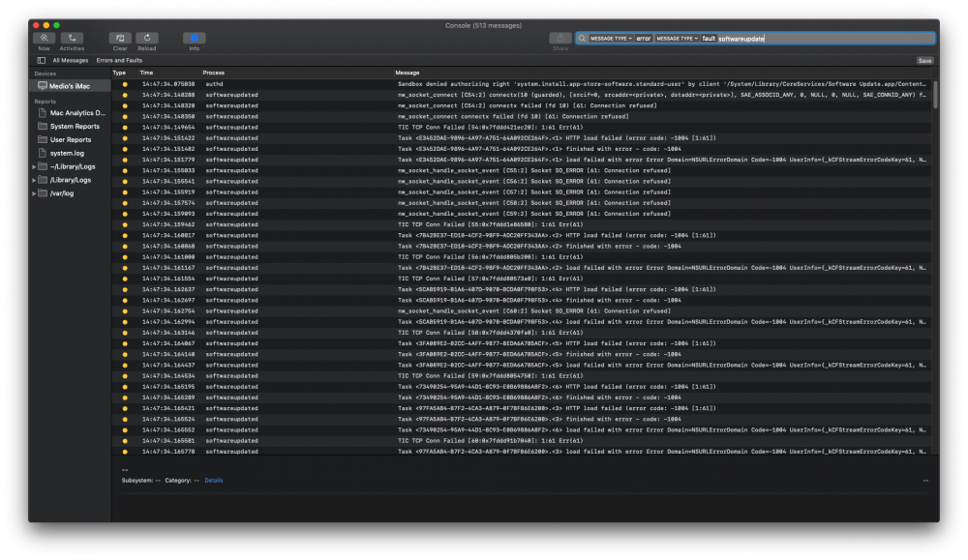Select the authd process log row
968x560 pixels.
522,84
